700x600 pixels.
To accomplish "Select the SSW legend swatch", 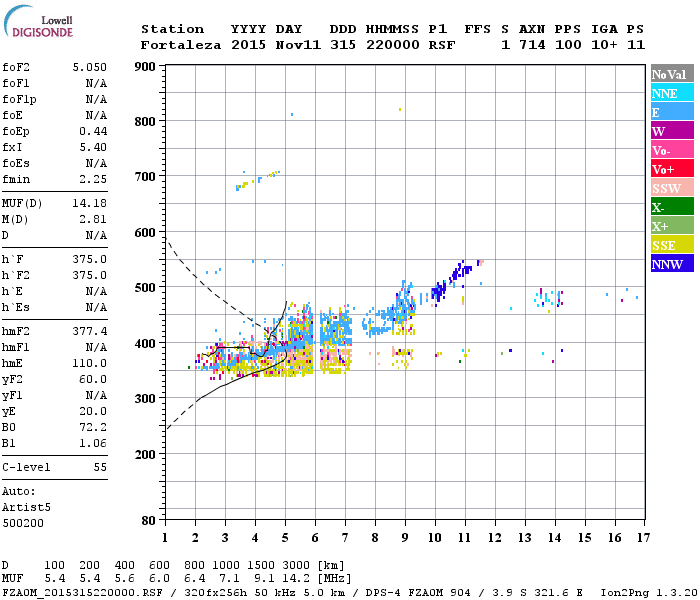I will [672, 188].
